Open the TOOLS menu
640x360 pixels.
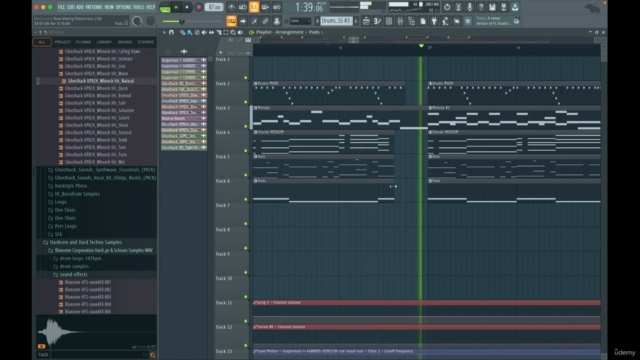[139, 7]
